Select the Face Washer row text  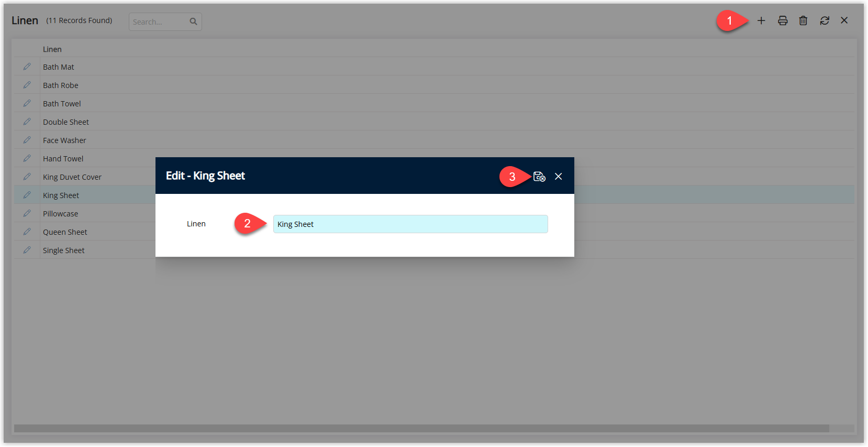[64, 140]
